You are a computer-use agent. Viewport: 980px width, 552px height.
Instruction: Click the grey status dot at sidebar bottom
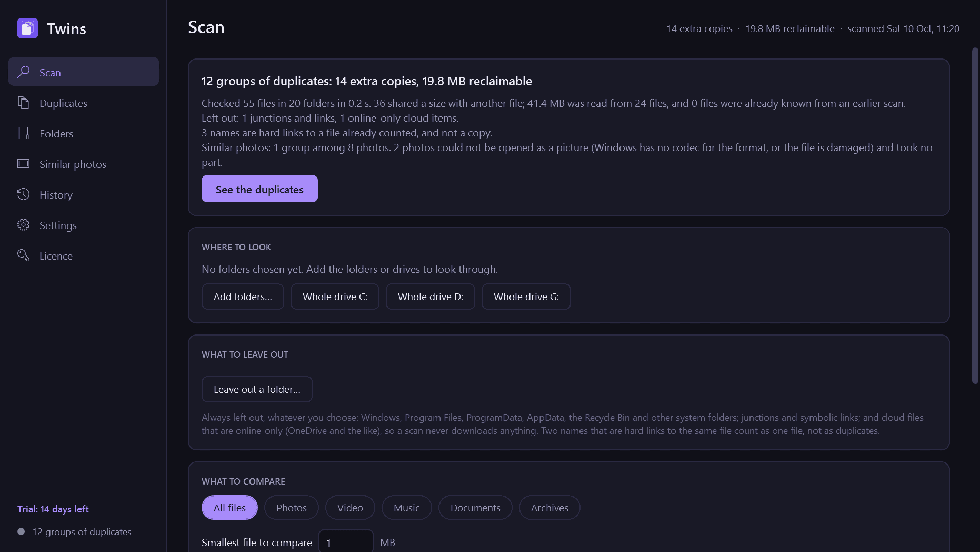21,531
